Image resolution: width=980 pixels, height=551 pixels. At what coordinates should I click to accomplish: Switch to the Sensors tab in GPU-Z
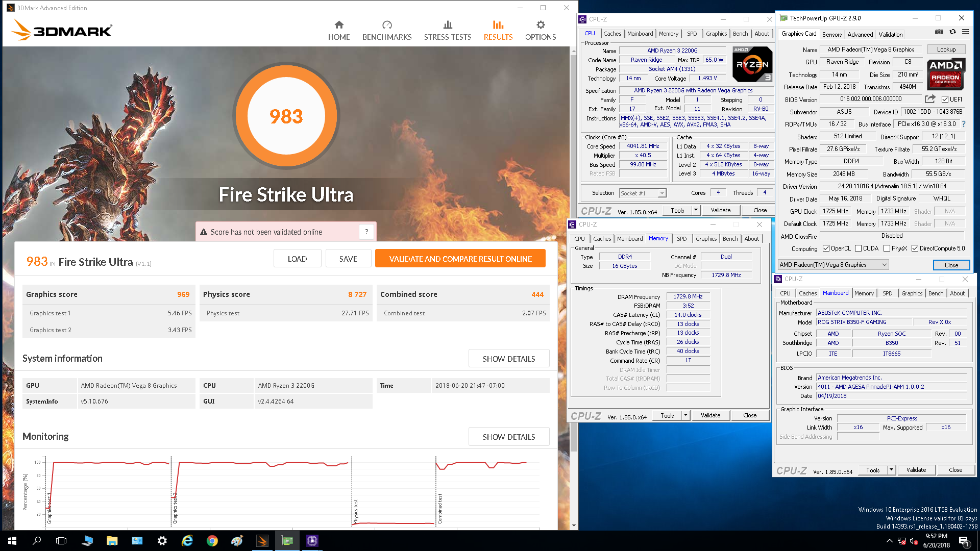click(x=832, y=34)
